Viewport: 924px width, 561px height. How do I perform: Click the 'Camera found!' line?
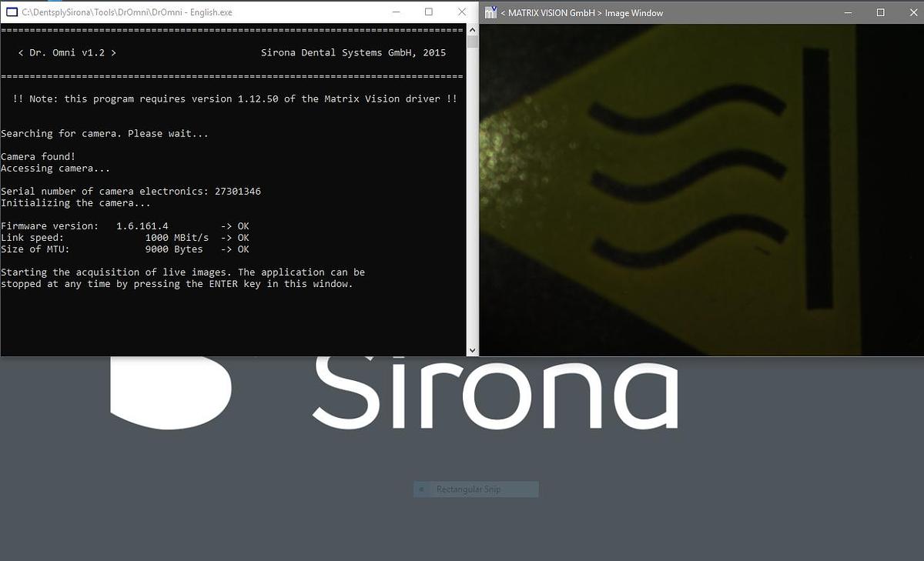pos(38,157)
